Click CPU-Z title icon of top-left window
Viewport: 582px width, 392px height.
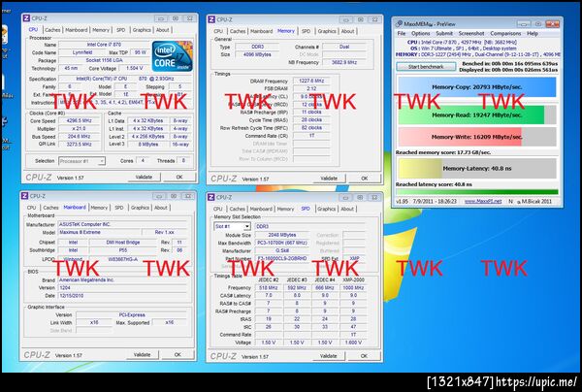(26, 18)
